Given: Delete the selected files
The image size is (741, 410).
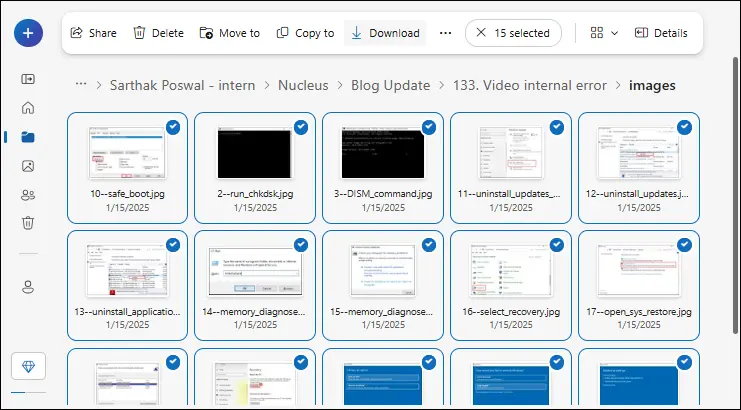Looking at the screenshot, I should pos(158,33).
